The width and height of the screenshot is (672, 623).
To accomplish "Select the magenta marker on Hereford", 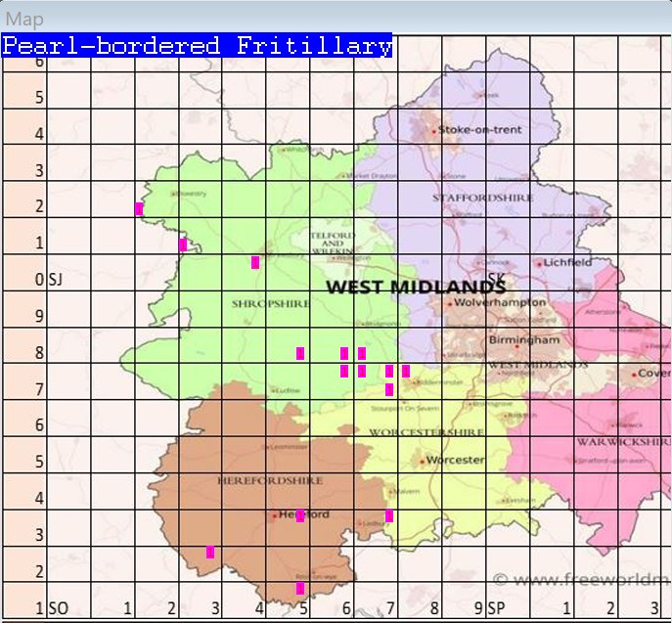I will pos(300,515).
